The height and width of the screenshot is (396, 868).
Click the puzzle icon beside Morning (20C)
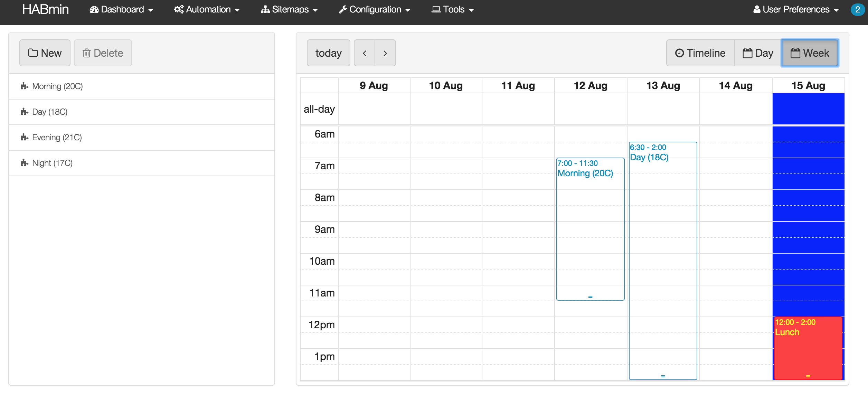[x=24, y=86]
